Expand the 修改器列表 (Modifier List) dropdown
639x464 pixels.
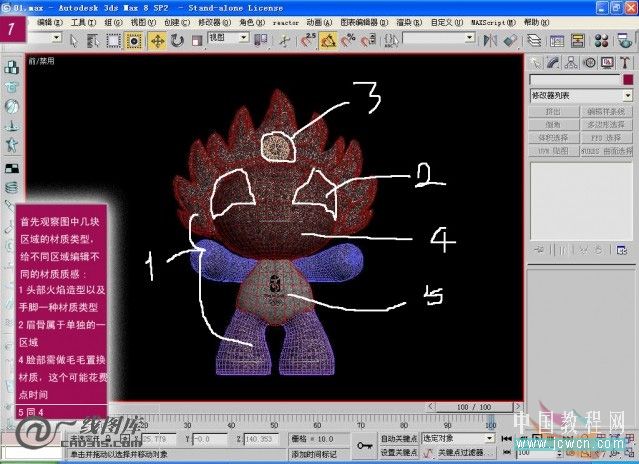click(581, 96)
